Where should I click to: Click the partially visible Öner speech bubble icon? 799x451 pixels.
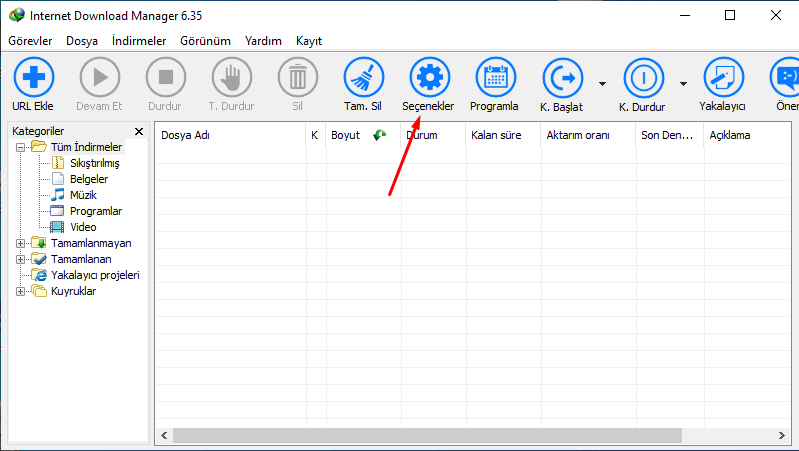785,77
